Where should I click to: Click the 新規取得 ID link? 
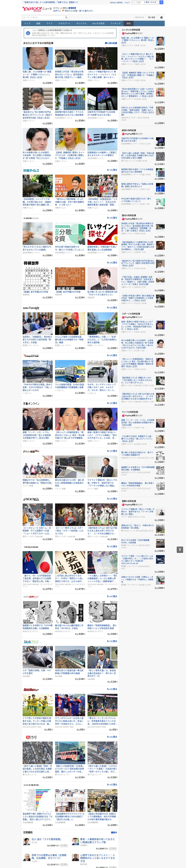[72, 8]
